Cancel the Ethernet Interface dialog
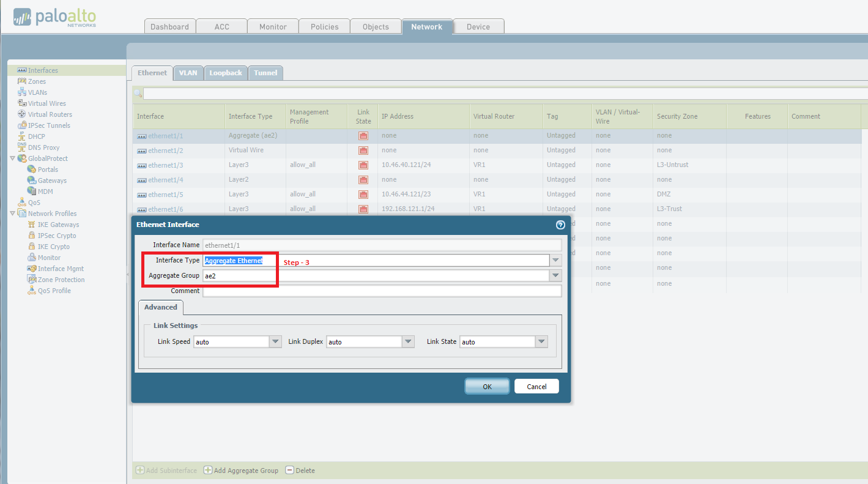The height and width of the screenshot is (484, 868). click(536, 386)
